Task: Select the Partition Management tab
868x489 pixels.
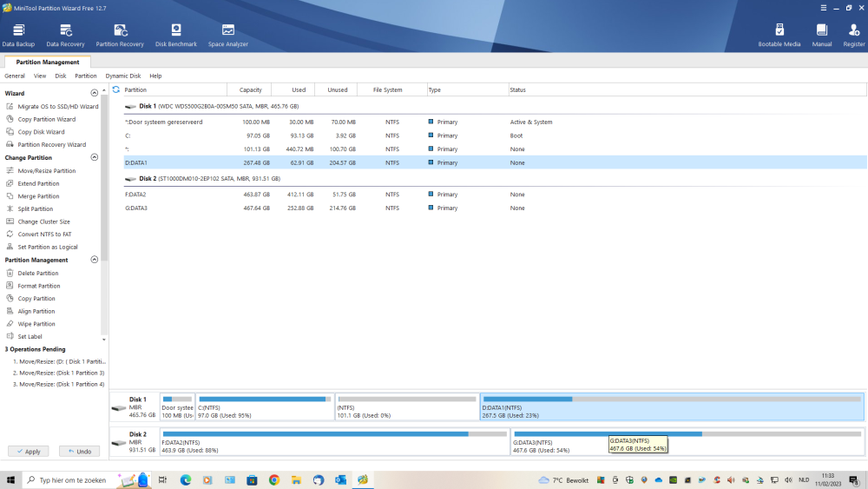Action: point(48,63)
